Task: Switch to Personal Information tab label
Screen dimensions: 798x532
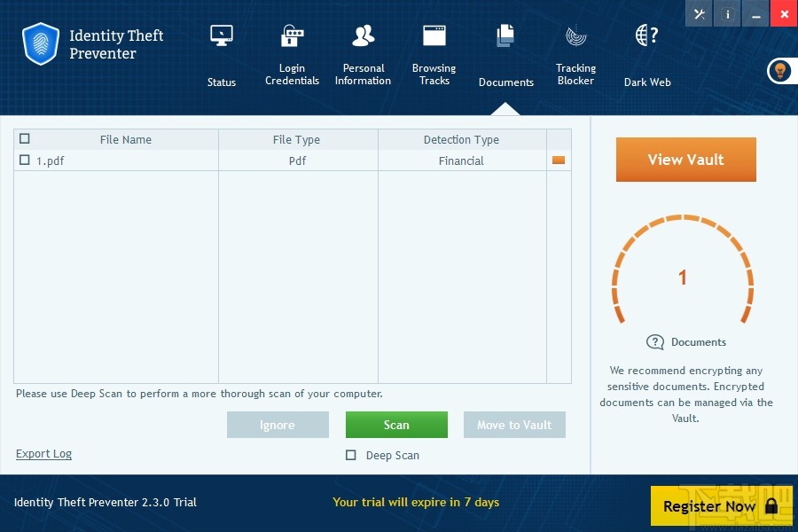Action: [363, 74]
